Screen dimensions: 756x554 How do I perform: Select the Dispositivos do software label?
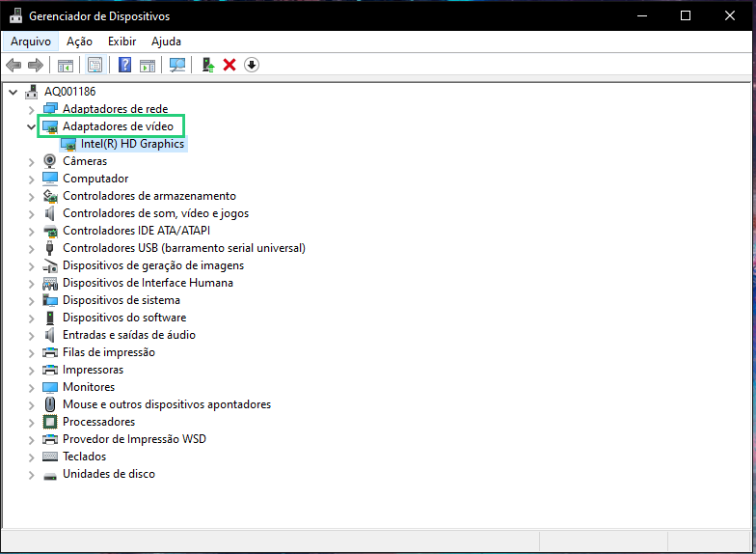pos(124,318)
